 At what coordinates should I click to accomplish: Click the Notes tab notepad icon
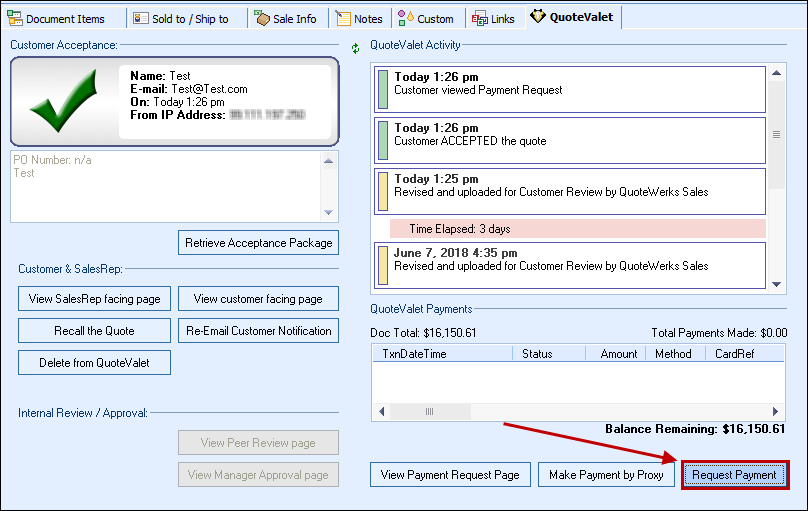343,19
